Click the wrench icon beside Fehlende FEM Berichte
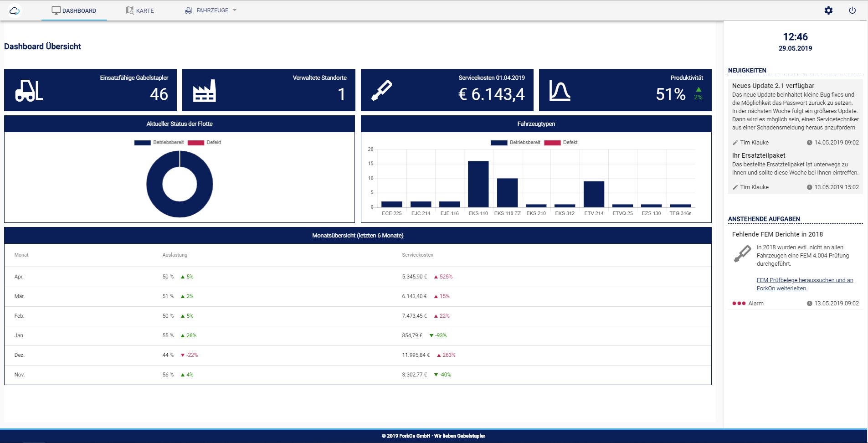 coord(742,254)
